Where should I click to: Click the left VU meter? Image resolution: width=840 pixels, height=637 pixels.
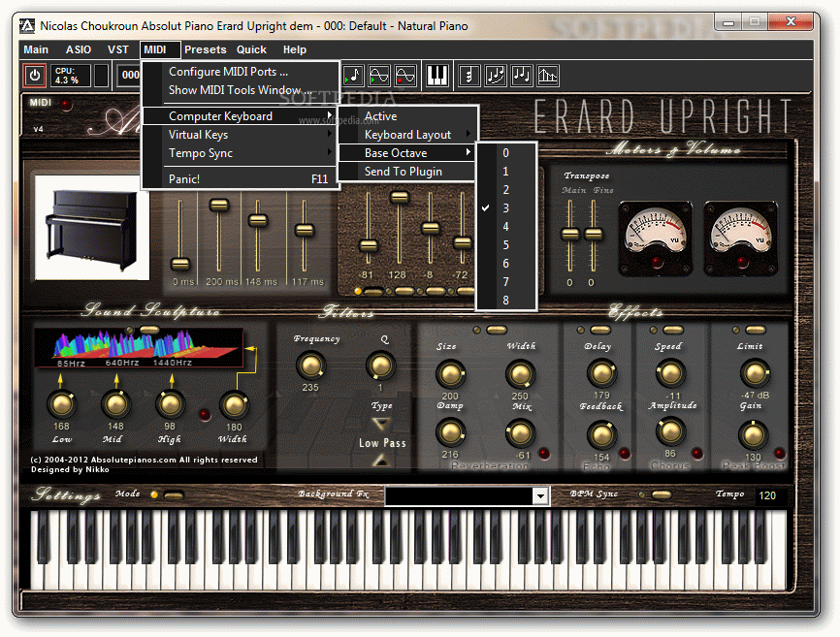pyautogui.click(x=655, y=239)
